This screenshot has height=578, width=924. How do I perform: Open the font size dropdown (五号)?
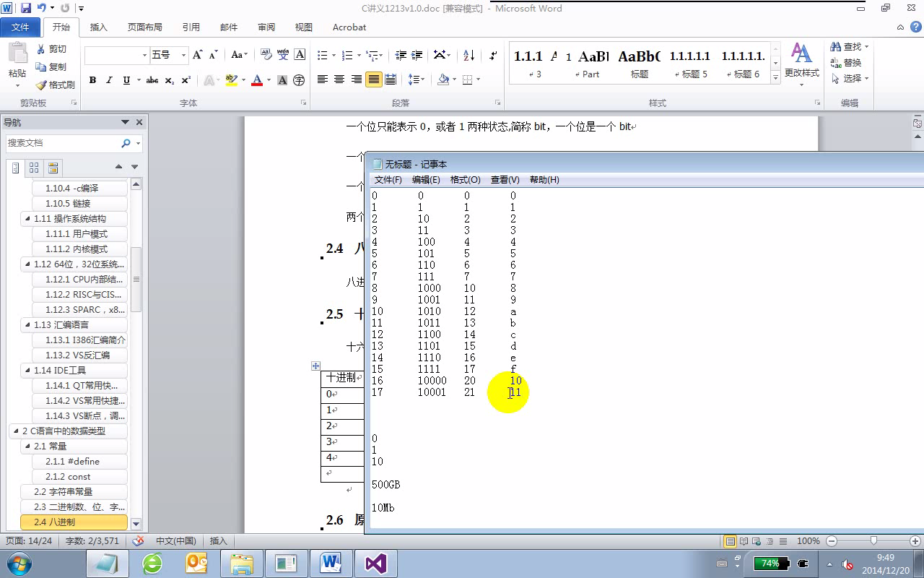point(183,55)
